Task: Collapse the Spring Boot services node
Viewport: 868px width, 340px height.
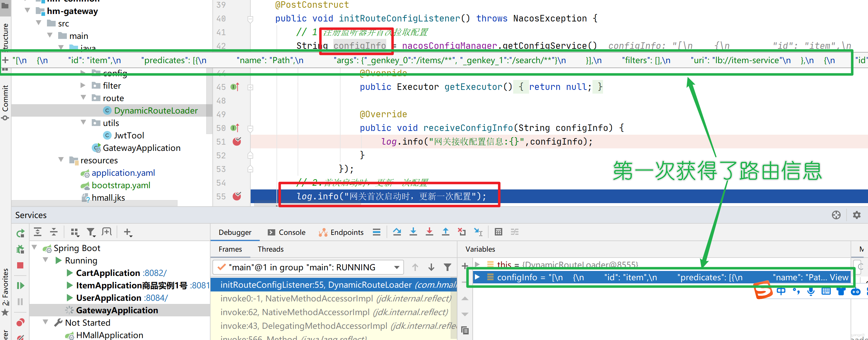Action: click(35, 247)
